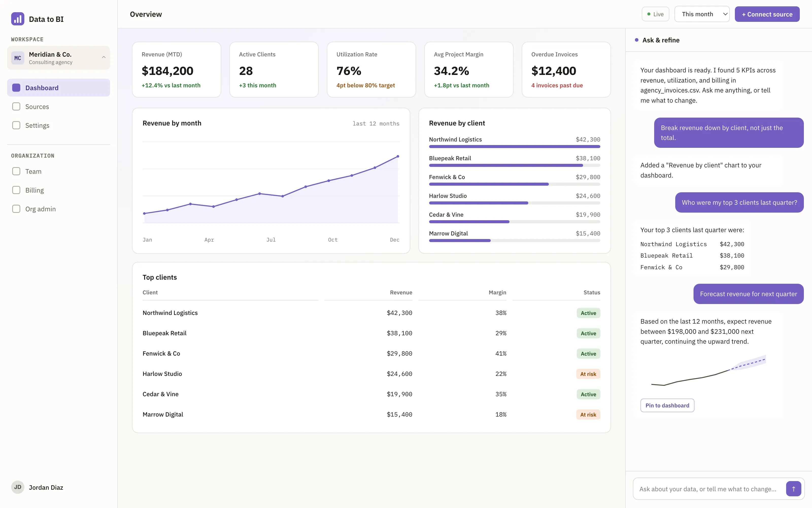The width and height of the screenshot is (812, 508).
Task: Click Harlow Studio's At risk badge
Action: [588, 374]
